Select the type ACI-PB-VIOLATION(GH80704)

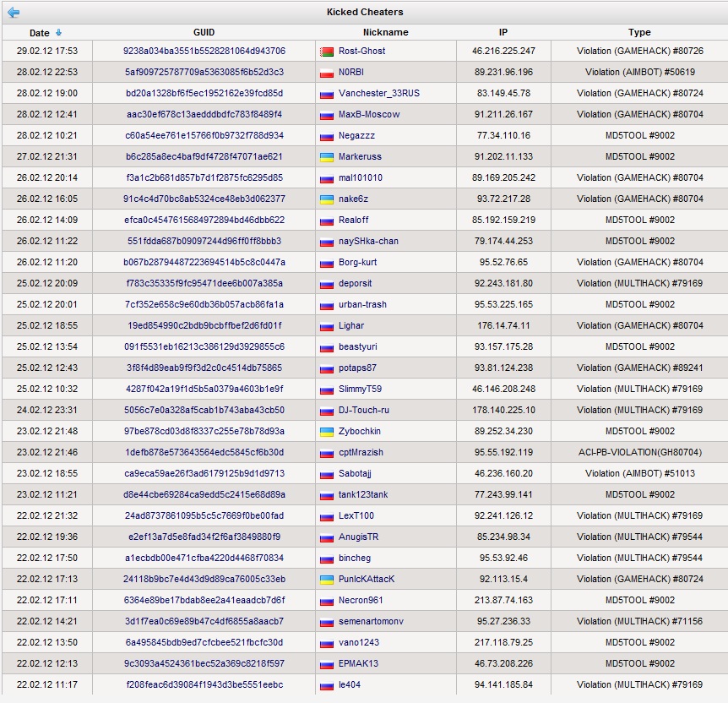pyautogui.click(x=640, y=452)
